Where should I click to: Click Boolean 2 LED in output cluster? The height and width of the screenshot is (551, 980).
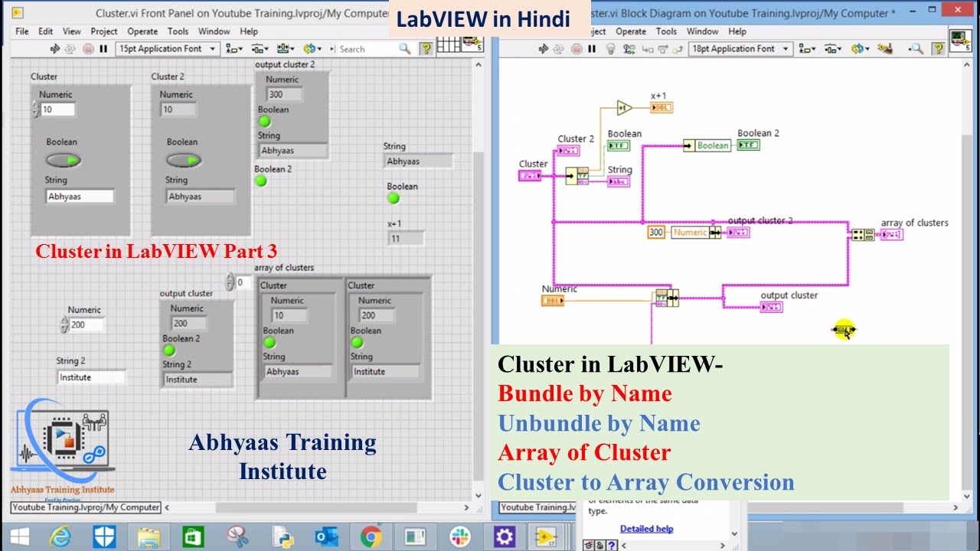[x=168, y=350]
